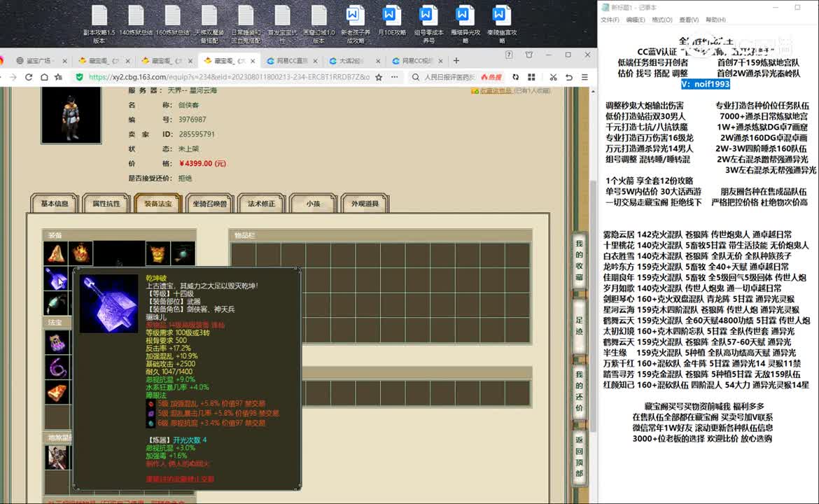
Task: Select the flaming armor equipment icon
Action: coord(81,253)
